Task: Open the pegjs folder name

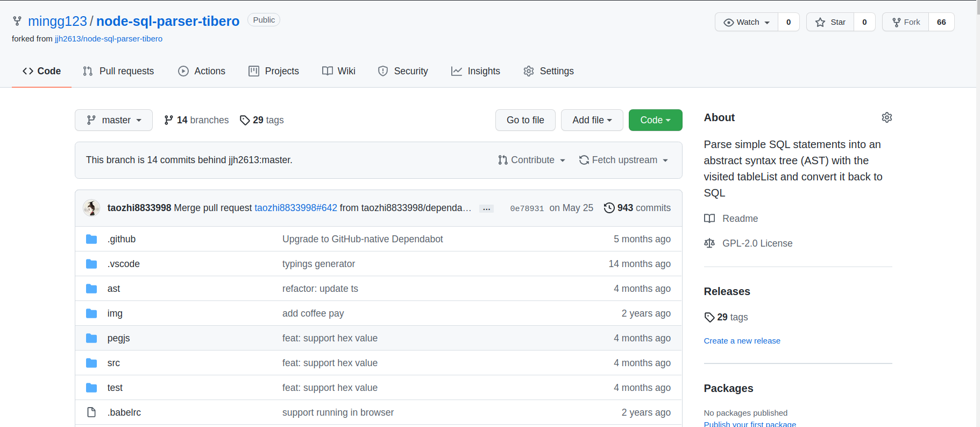Action: (x=118, y=338)
